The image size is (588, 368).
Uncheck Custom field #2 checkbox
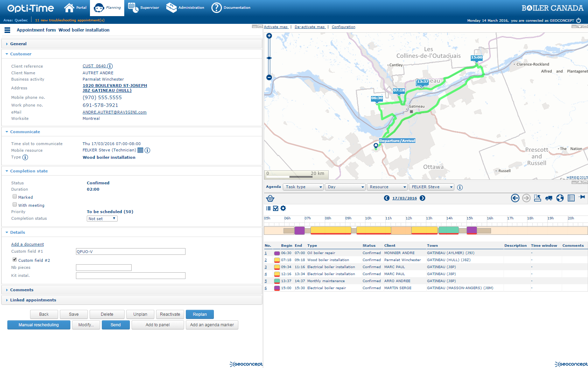point(15,260)
